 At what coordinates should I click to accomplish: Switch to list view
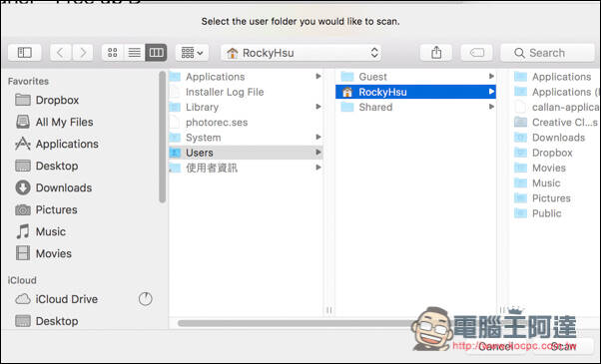click(x=134, y=53)
